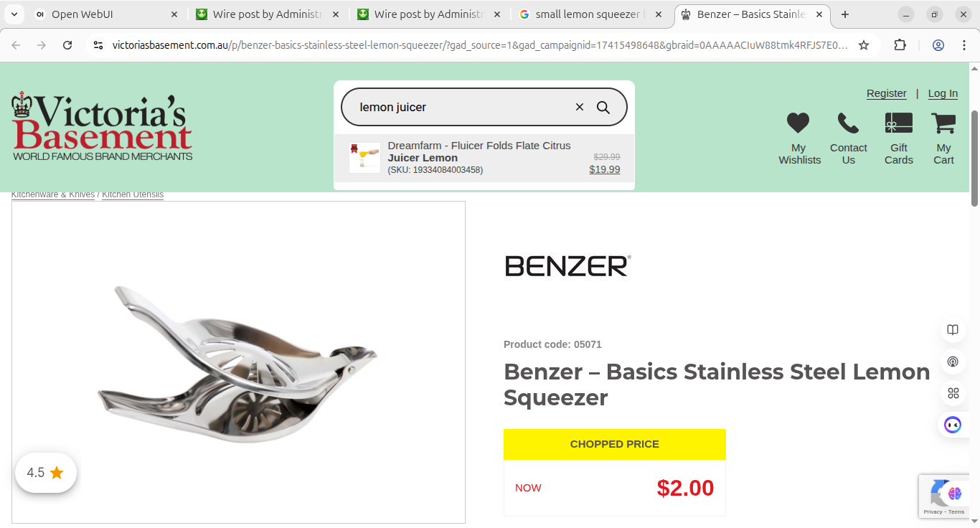Clear the lemon juicer search text
The height and width of the screenshot is (528, 980).
click(x=580, y=108)
